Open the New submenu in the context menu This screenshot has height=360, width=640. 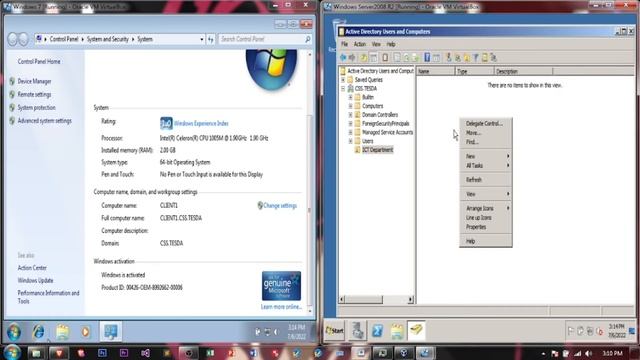tap(486, 156)
